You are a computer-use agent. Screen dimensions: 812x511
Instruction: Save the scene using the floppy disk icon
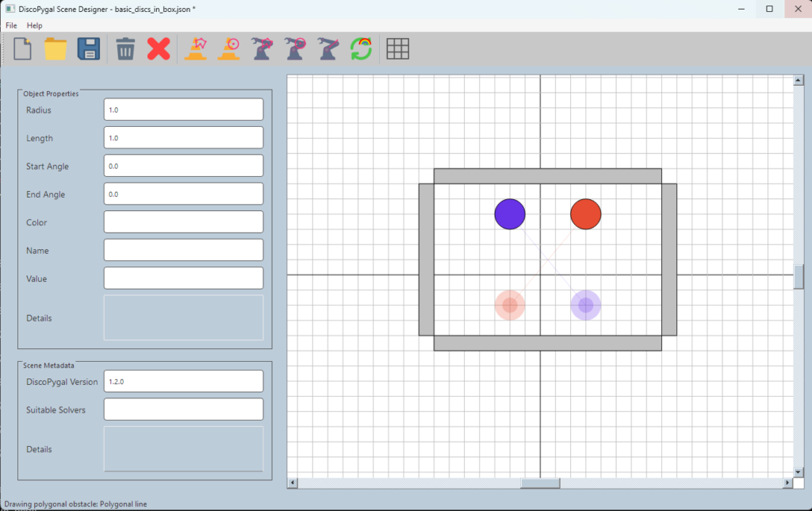click(x=89, y=48)
